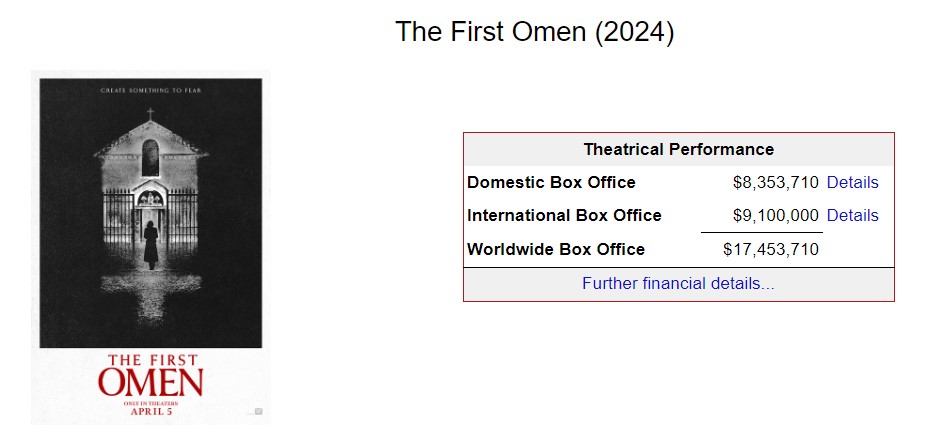
Task: Click the Only in Theaters text on poster
Action: (x=150, y=401)
